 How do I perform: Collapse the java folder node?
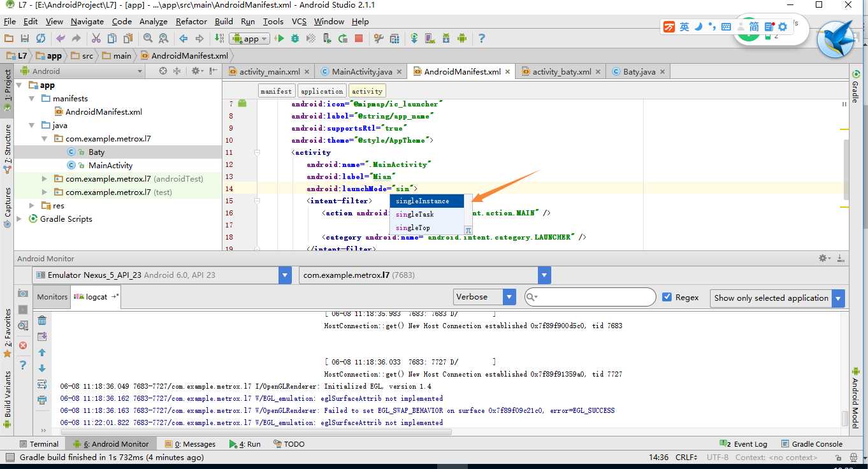[x=32, y=126]
